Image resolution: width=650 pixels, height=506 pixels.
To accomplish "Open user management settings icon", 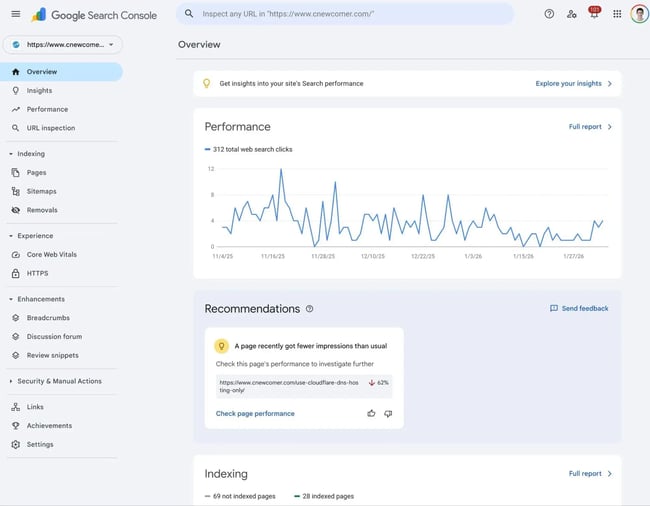I will point(572,14).
